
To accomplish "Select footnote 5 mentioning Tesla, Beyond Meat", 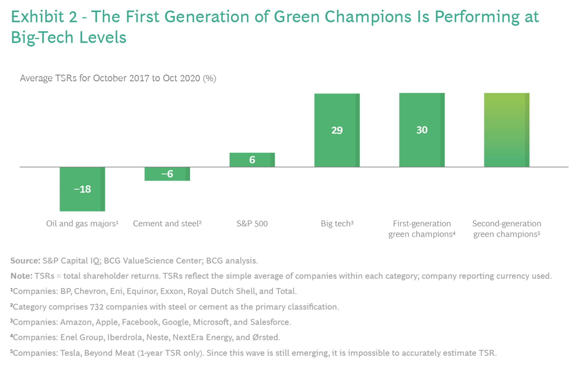I will [254, 353].
